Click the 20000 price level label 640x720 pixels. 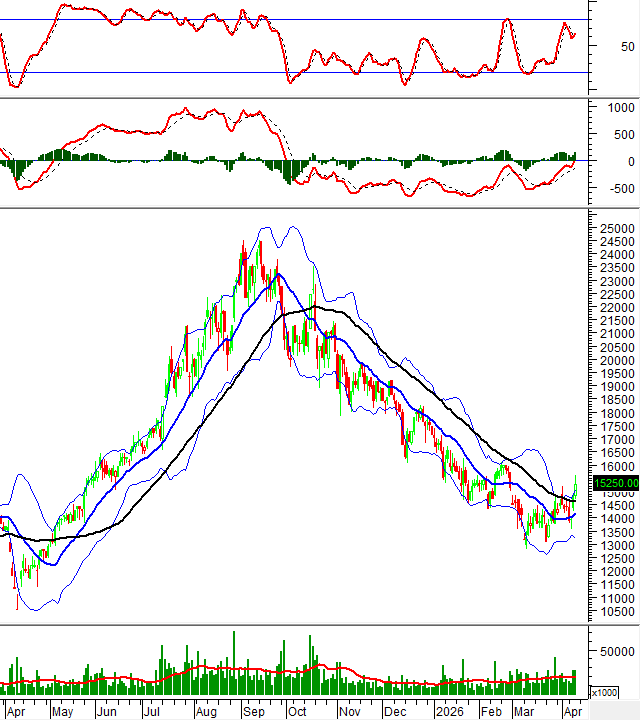point(614,361)
